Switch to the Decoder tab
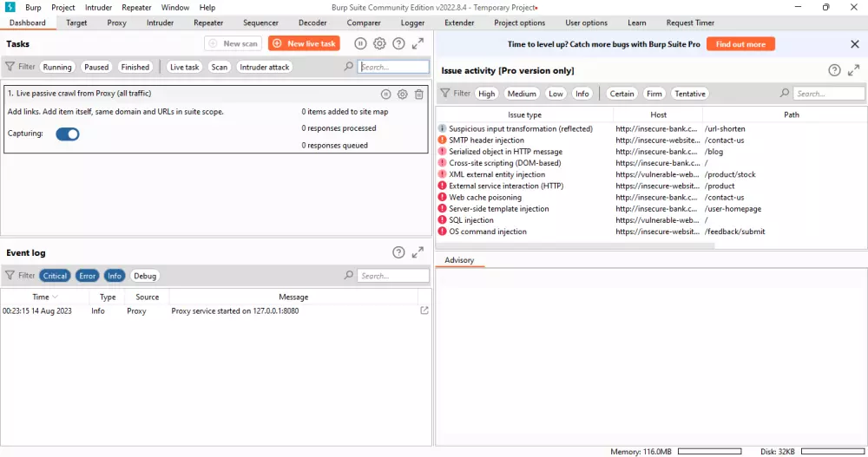Image resolution: width=868 pixels, height=457 pixels. point(312,23)
